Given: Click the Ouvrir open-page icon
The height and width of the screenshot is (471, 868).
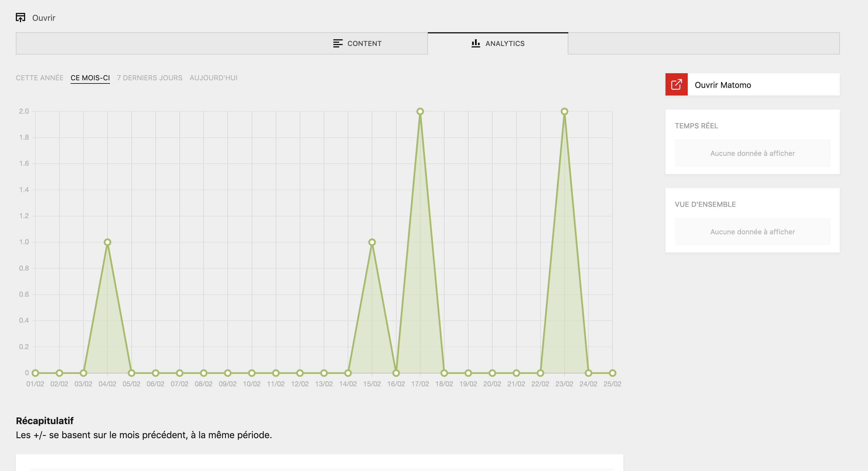Looking at the screenshot, I should 20,18.
